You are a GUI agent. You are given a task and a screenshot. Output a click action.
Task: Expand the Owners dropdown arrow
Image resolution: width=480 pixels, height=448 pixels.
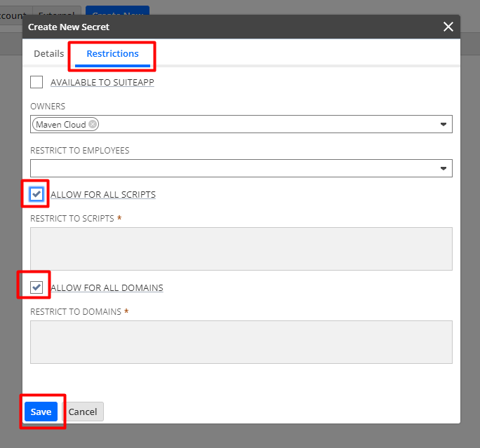[x=444, y=125]
